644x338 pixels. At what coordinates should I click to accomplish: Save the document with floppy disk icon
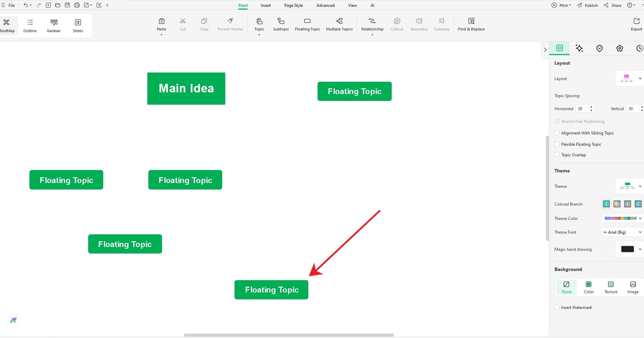pyautogui.click(x=67, y=5)
